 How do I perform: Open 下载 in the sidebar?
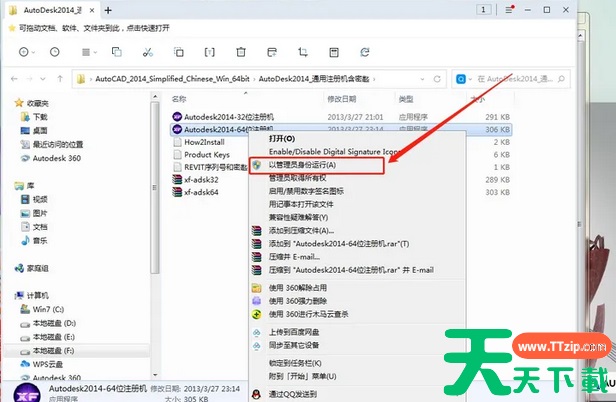pos(40,117)
